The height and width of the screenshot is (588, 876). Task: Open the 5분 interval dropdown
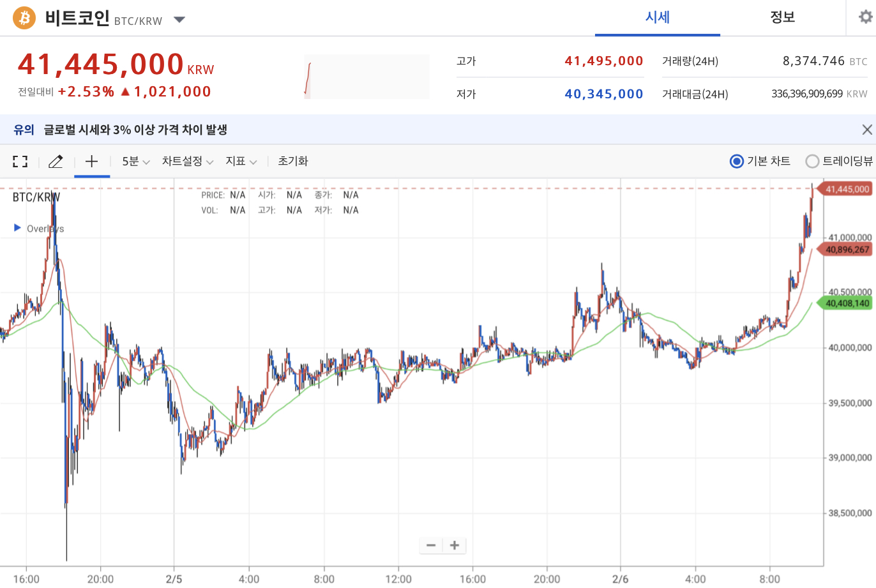(136, 162)
